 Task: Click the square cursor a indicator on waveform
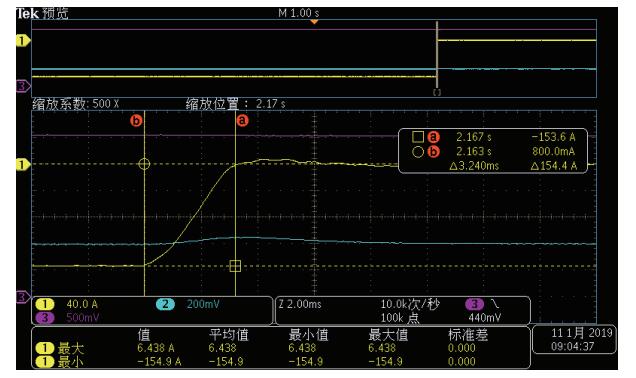235,266
